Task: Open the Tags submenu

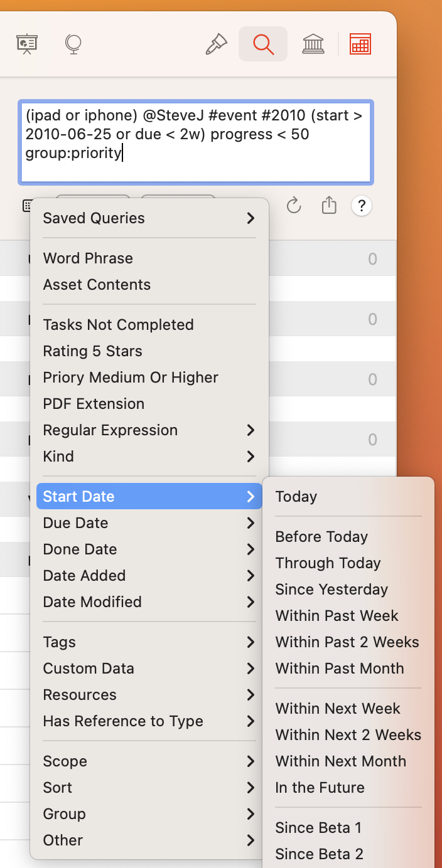Action: [x=149, y=642]
